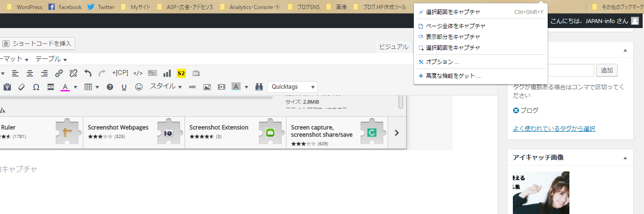Click the eraser clear formatting icon
This screenshot has width=644, height=214.
coord(21,87)
